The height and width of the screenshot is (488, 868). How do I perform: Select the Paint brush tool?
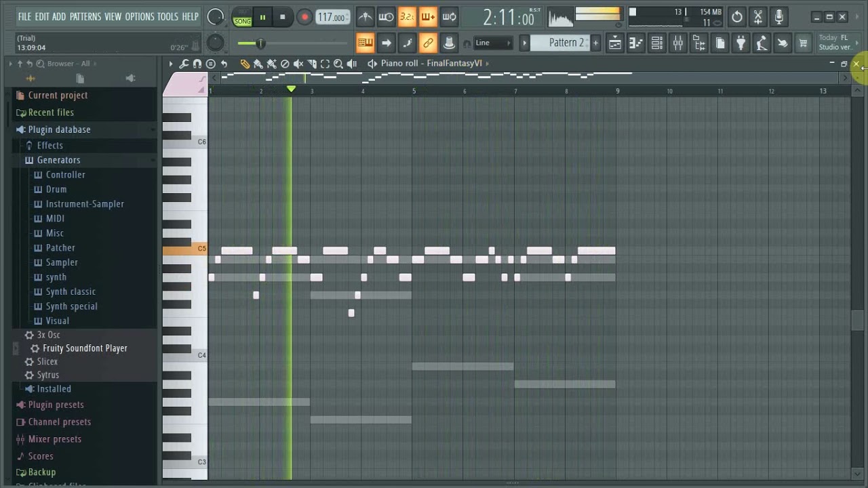click(258, 64)
